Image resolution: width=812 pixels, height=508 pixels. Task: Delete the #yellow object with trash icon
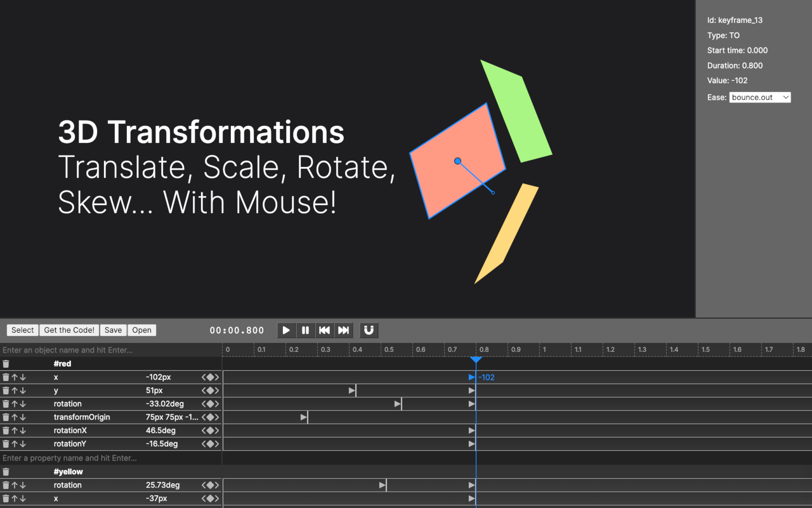[6, 472]
